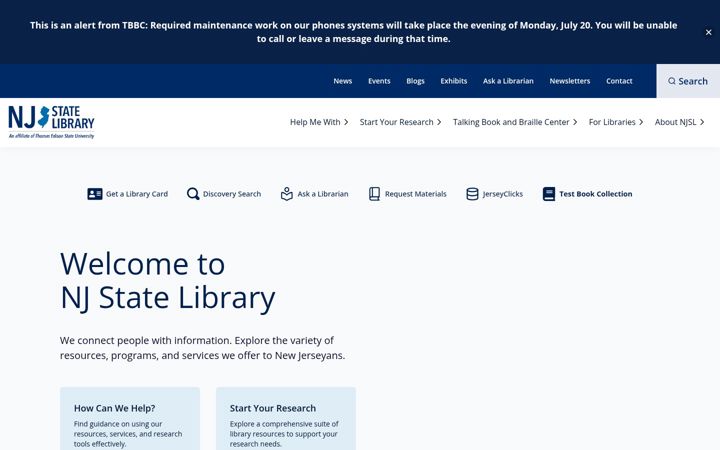Click the 'We connect people with information' paragraph
Viewport: 720px width, 450px height.
[202, 348]
